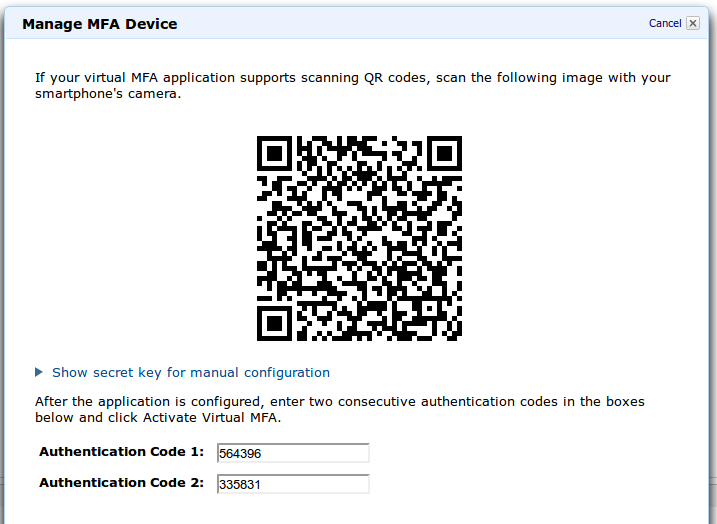717x524 pixels.
Task: Open the 'Show secret key for manual configuration' link
Action: click(191, 372)
